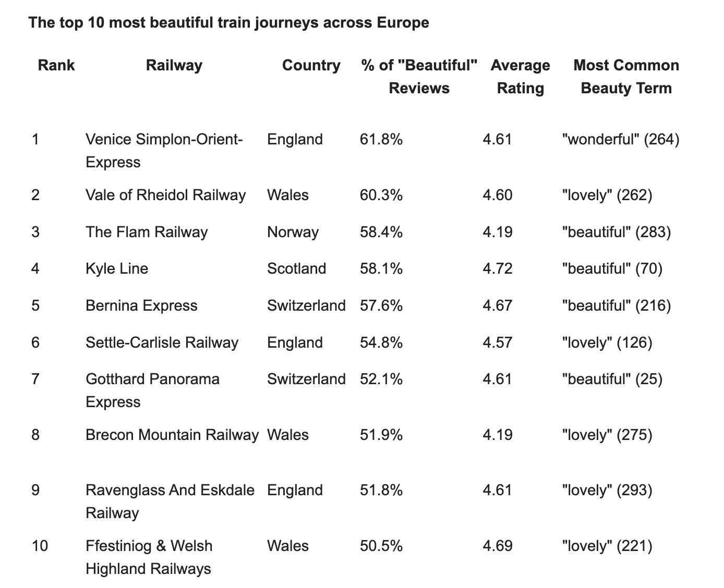Click the Most Common Beauty Term header
724x588 pixels.
pyautogui.click(x=626, y=77)
